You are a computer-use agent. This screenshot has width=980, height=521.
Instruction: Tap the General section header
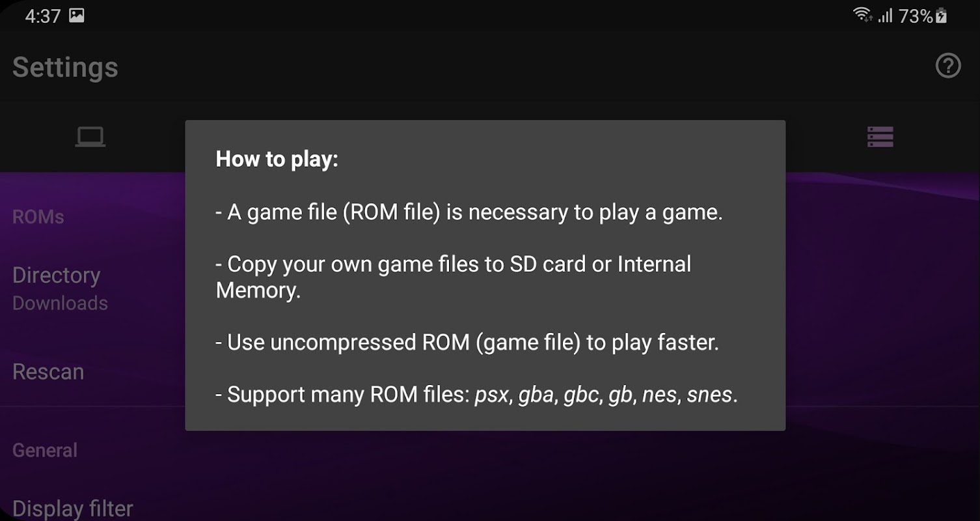(44, 450)
